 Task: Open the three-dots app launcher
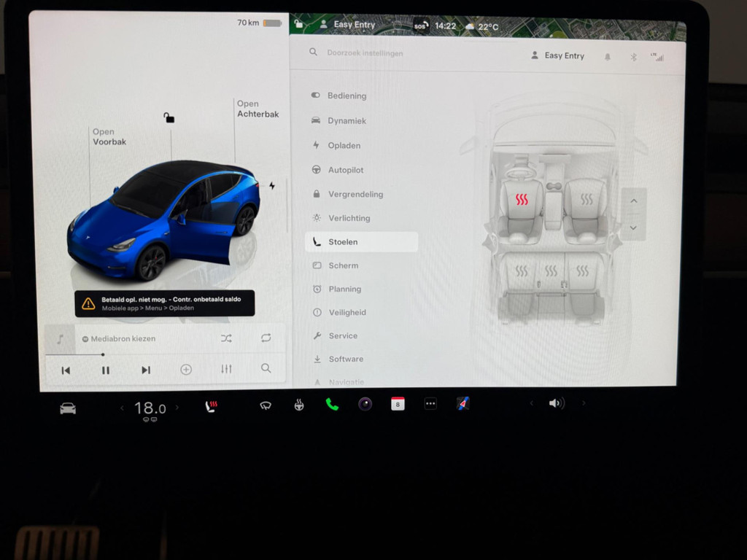tap(430, 404)
